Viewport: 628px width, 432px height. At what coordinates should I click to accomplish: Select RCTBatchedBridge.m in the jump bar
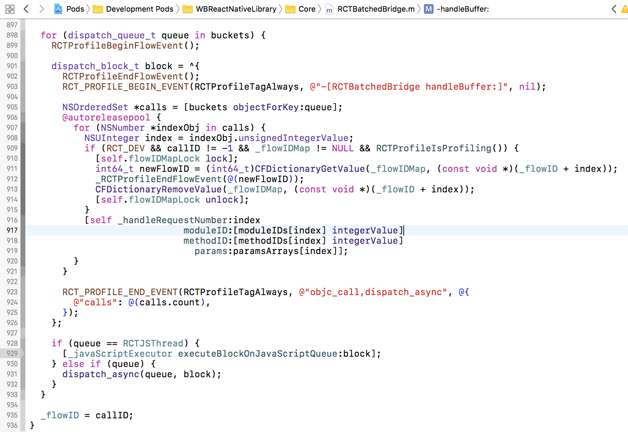pos(374,9)
